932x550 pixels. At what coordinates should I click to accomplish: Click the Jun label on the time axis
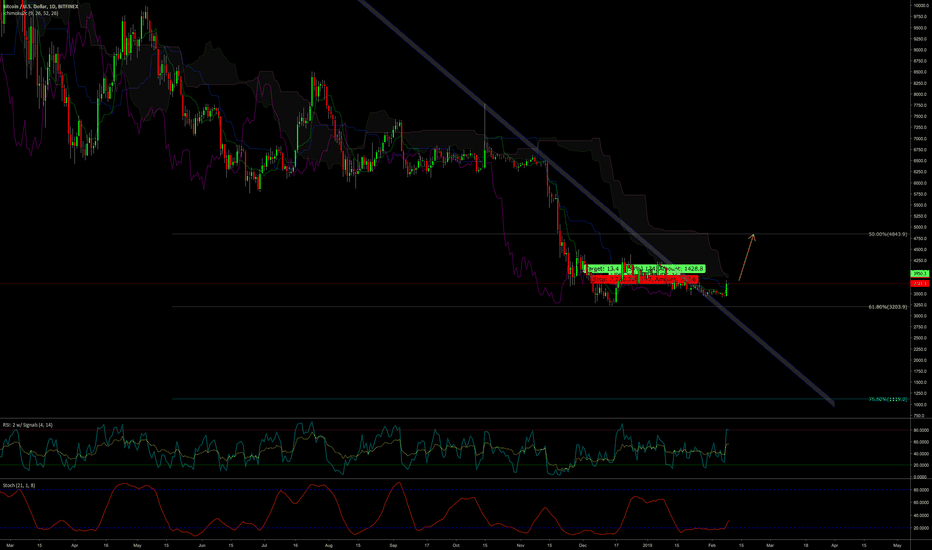(201, 545)
